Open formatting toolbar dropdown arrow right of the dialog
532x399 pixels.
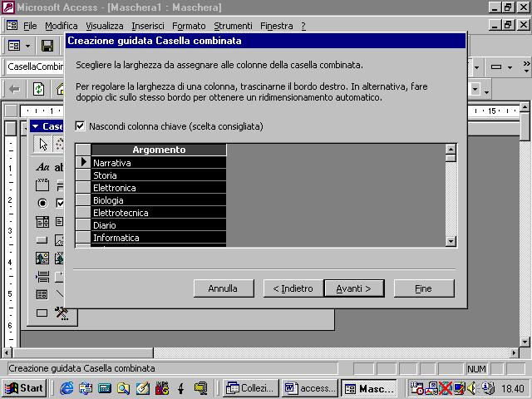476,67
